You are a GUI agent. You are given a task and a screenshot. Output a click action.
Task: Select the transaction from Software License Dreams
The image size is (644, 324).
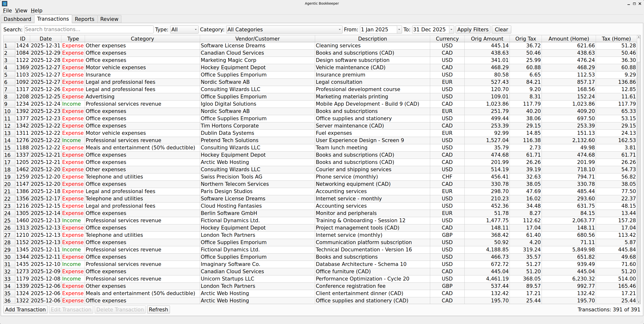(233, 45)
